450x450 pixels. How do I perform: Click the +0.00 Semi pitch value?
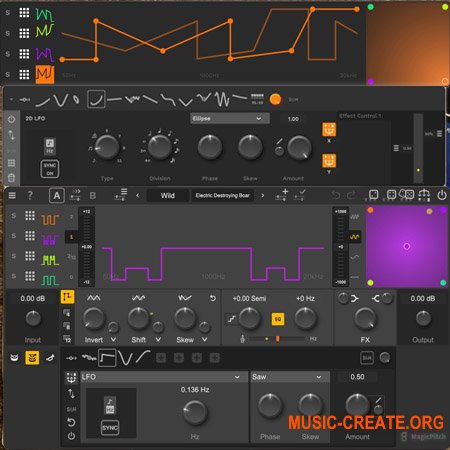point(249,298)
